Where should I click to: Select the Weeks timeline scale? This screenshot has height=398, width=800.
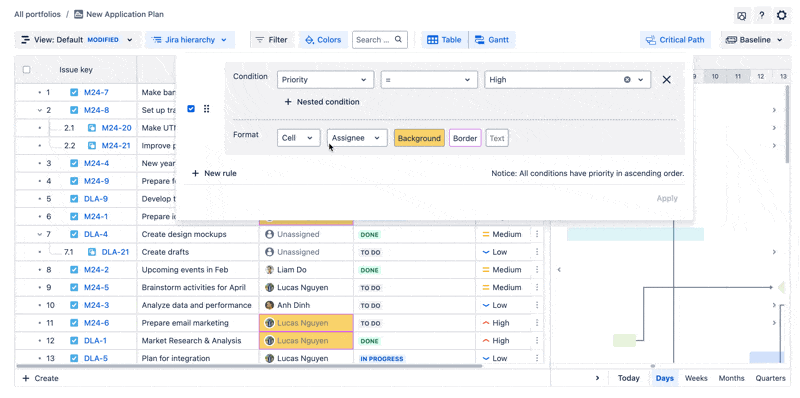(696, 378)
